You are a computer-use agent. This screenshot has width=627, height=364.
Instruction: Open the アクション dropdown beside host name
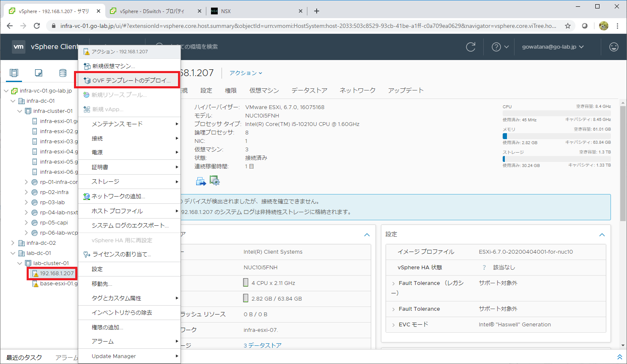tap(246, 73)
